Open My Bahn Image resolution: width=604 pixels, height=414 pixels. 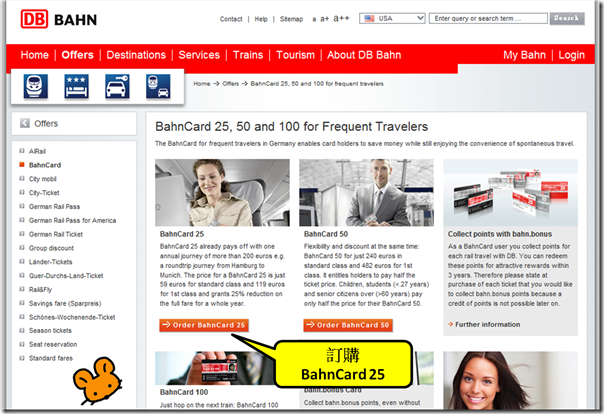tap(524, 55)
